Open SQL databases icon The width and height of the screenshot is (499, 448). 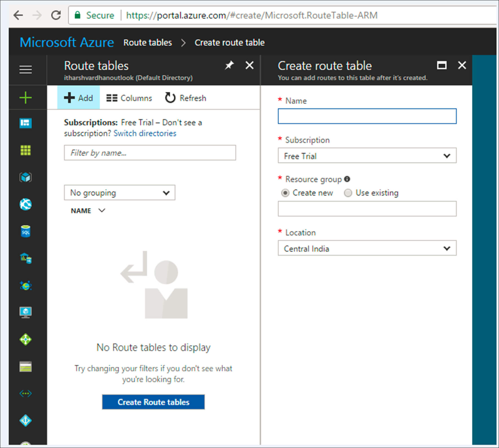coord(25,231)
